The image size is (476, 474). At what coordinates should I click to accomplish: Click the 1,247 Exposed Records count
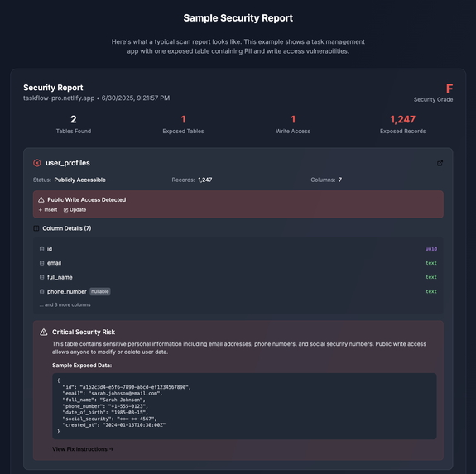(x=403, y=119)
